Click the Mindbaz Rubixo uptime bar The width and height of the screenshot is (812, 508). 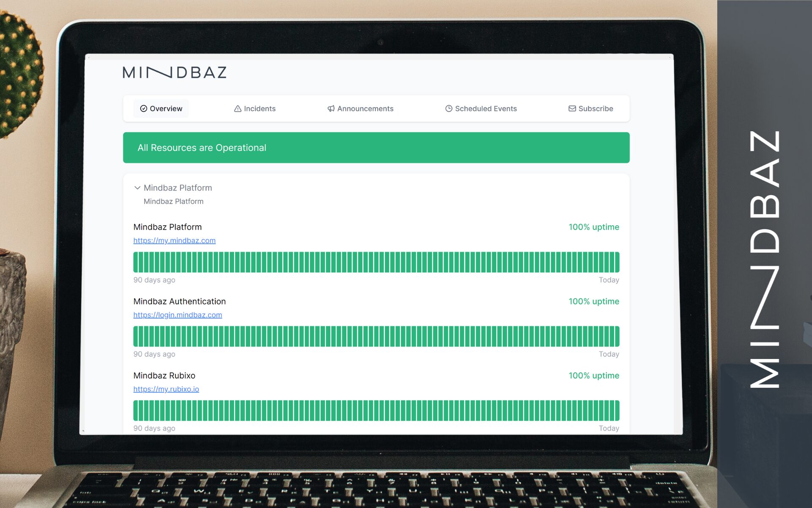pyautogui.click(x=376, y=411)
